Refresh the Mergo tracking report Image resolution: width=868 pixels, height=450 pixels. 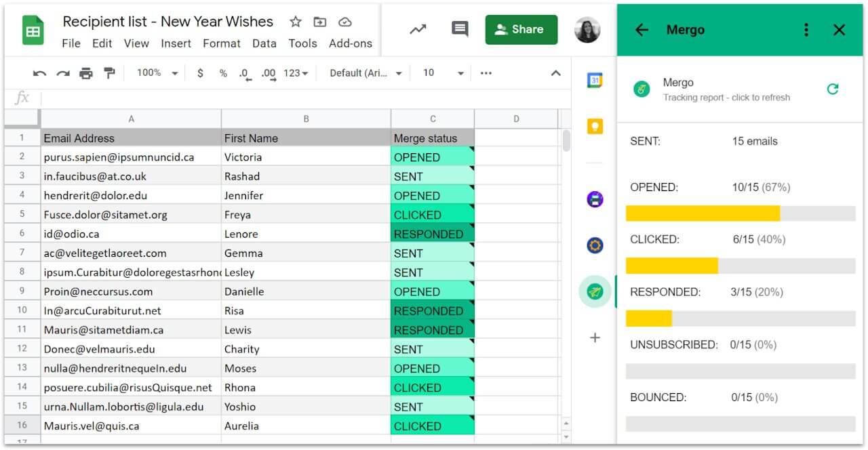coord(833,89)
